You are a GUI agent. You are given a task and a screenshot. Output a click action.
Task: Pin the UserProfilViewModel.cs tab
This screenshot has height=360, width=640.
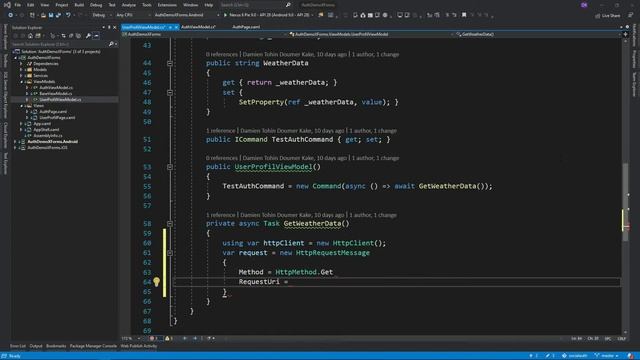point(170,27)
